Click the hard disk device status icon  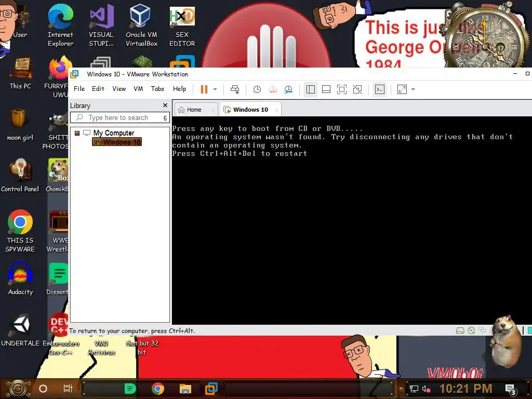(460, 330)
